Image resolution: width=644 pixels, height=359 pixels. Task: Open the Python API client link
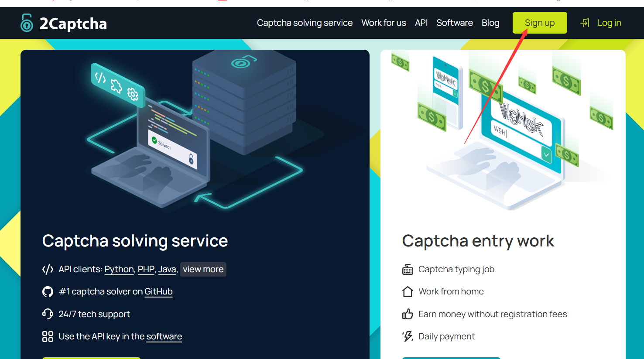119,270
